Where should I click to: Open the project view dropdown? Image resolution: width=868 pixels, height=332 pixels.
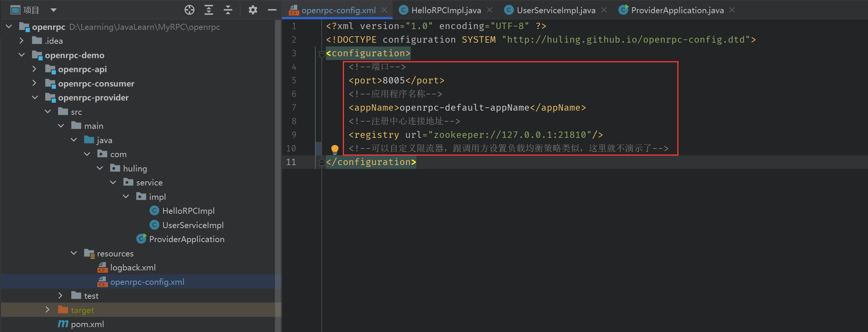[x=54, y=10]
